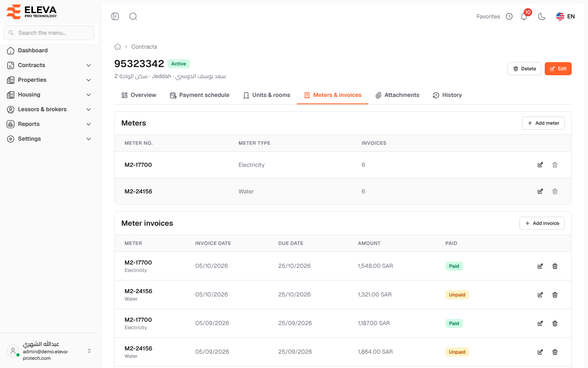Edit the 1,864.00 SAR invoice
This screenshot has width=588, height=368.
tap(540, 352)
